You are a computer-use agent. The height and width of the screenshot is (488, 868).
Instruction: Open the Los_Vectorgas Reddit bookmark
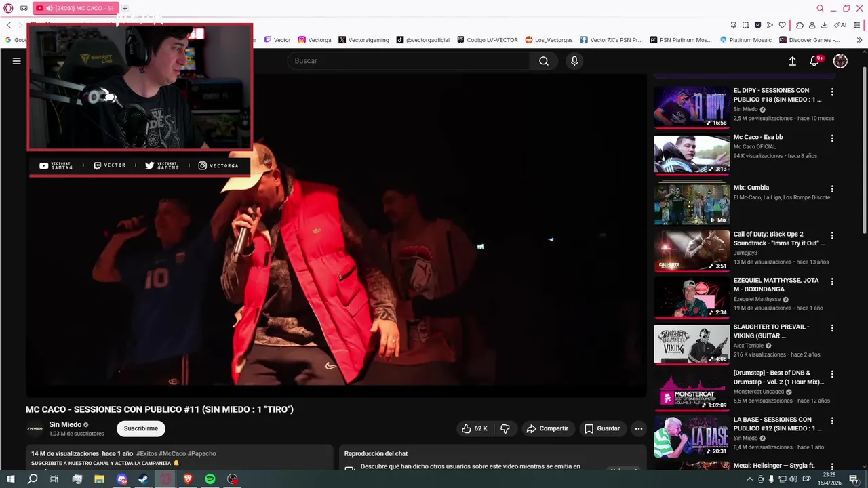point(549,40)
